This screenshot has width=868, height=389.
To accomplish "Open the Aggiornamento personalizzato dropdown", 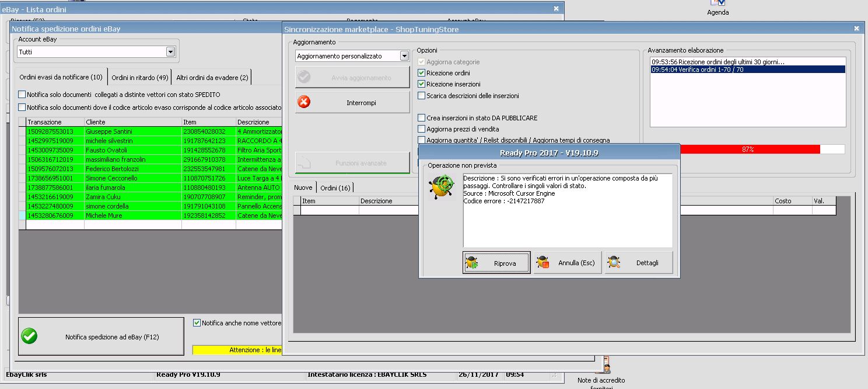I will [x=404, y=56].
